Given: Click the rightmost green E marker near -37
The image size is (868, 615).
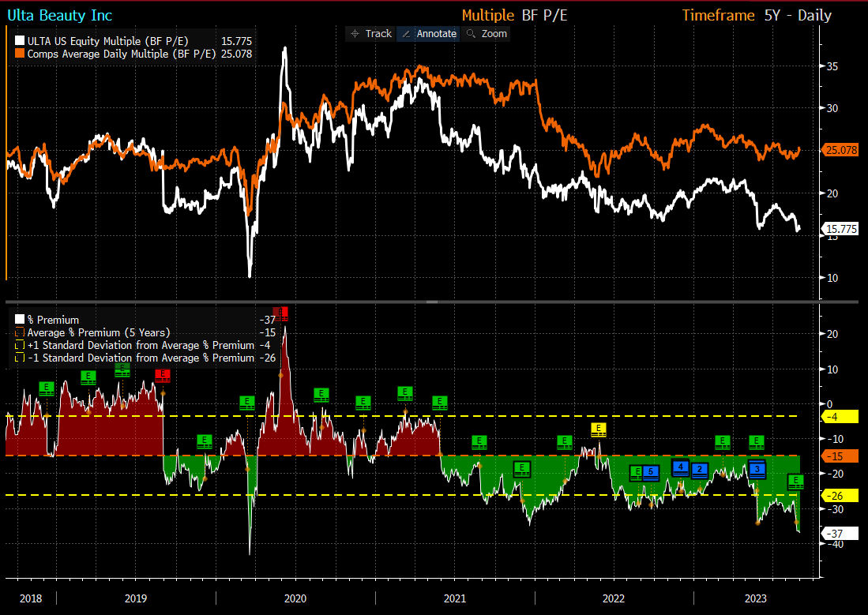Looking at the screenshot, I should tap(796, 481).
